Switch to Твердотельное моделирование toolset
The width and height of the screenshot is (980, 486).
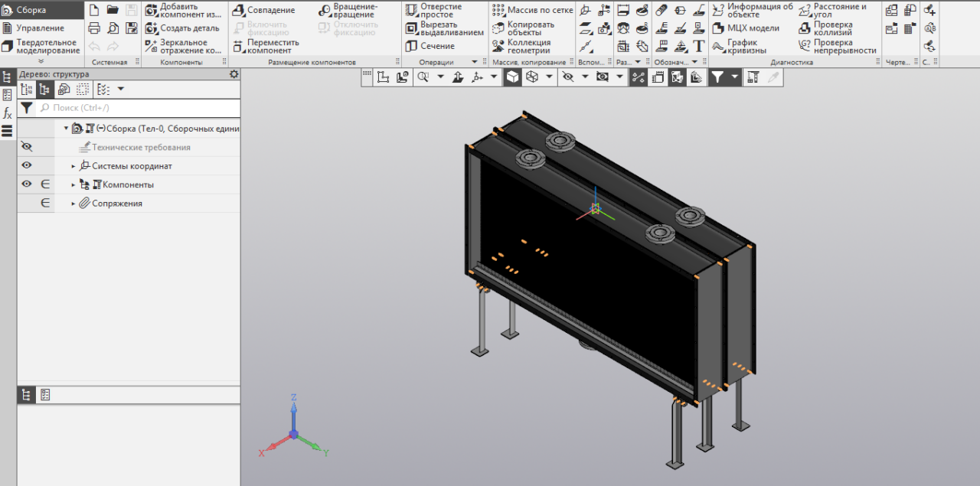point(42,46)
